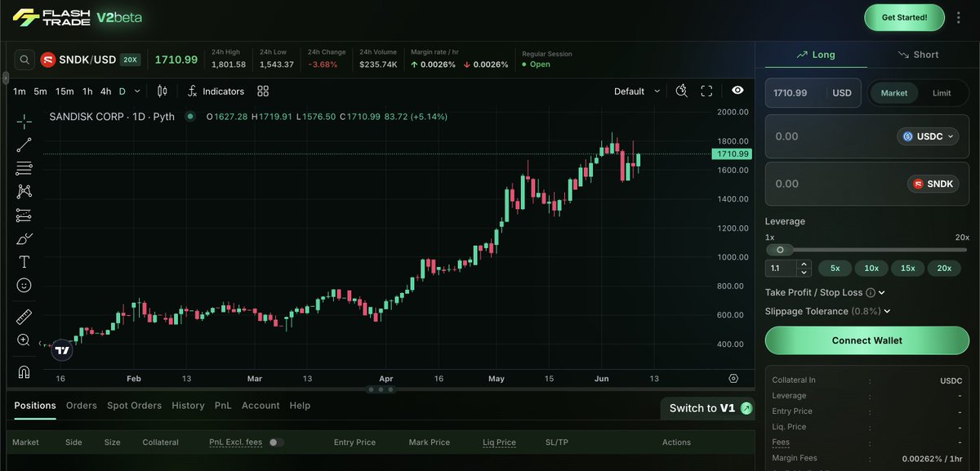The image size is (980, 471).
Task: Toggle chart visibility eye icon
Action: [737, 91]
